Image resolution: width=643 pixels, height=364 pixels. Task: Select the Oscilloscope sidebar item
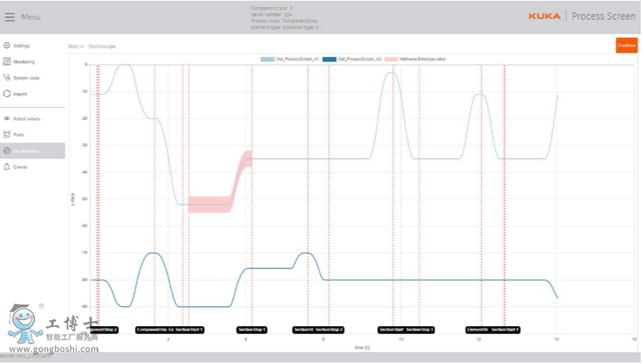pos(26,151)
